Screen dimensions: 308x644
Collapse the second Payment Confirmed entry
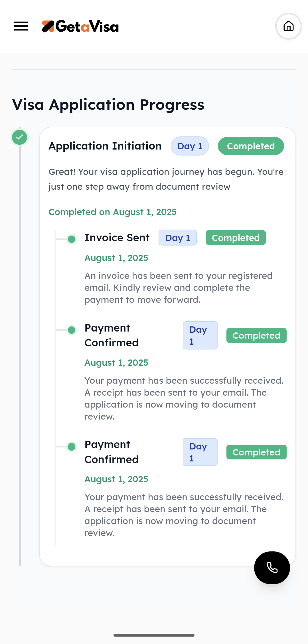click(111, 452)
